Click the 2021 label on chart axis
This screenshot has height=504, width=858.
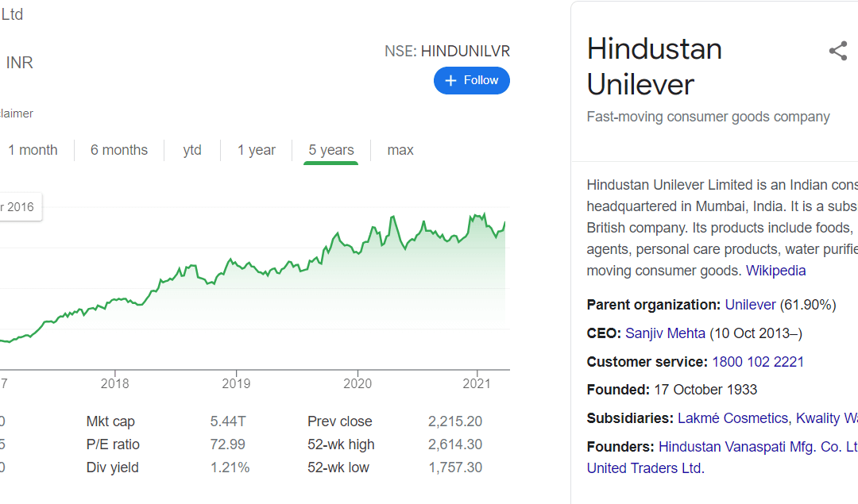point(477,383)
